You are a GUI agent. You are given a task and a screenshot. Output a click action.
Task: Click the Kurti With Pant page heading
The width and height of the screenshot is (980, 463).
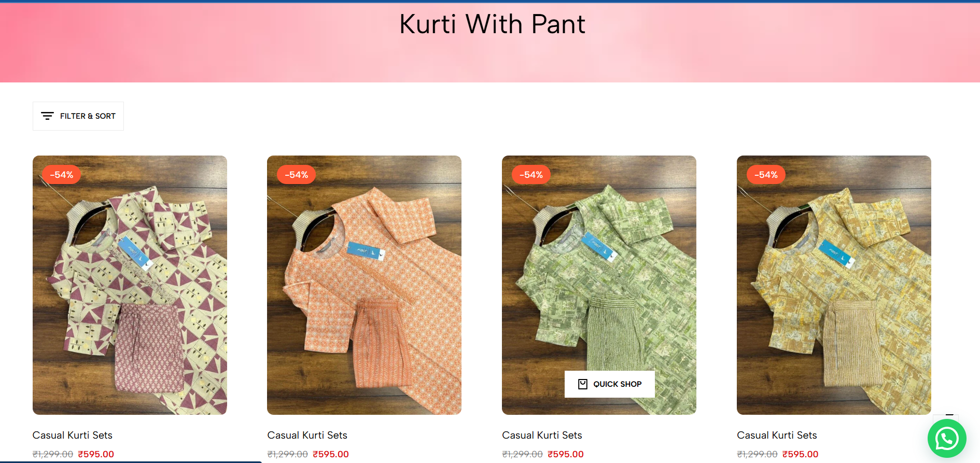click(x=493, y=24)
